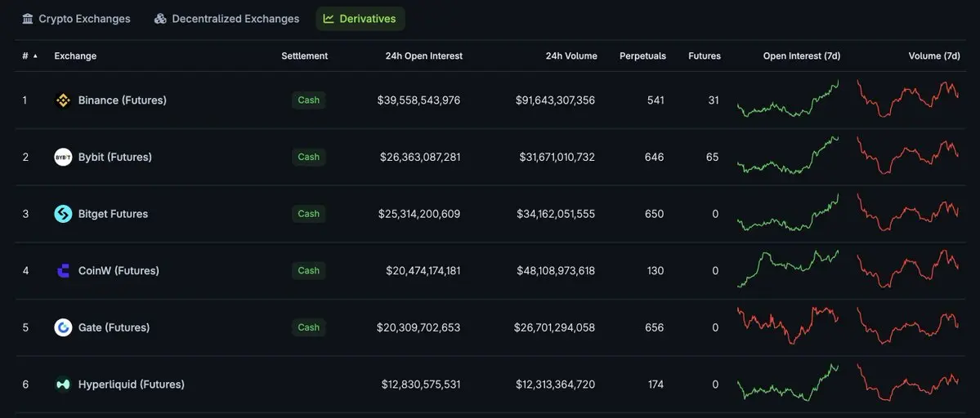The height and width of the screenshot is (418, 980).
Task: Click CoinW volume 7d sparkline
Action: (x=907, y=269)
